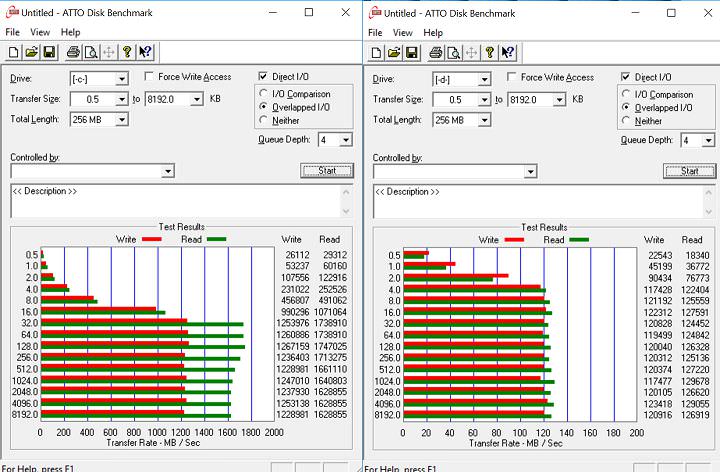Viewport: 720px width, 472px height.
Task: Toggle the Direct I/O checkbox in the right window
Action: 626,77
